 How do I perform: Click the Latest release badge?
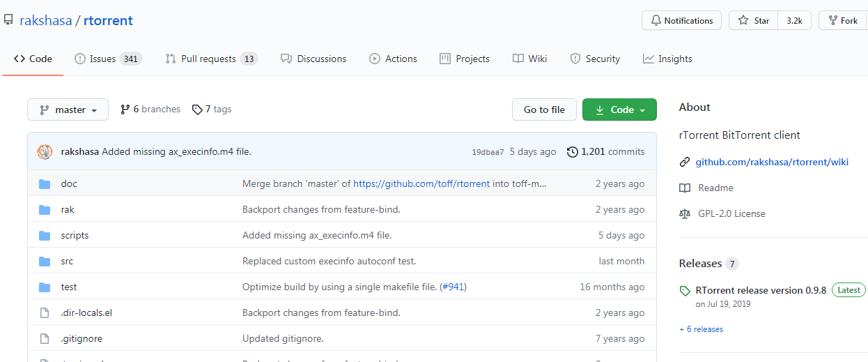(848, 290)
